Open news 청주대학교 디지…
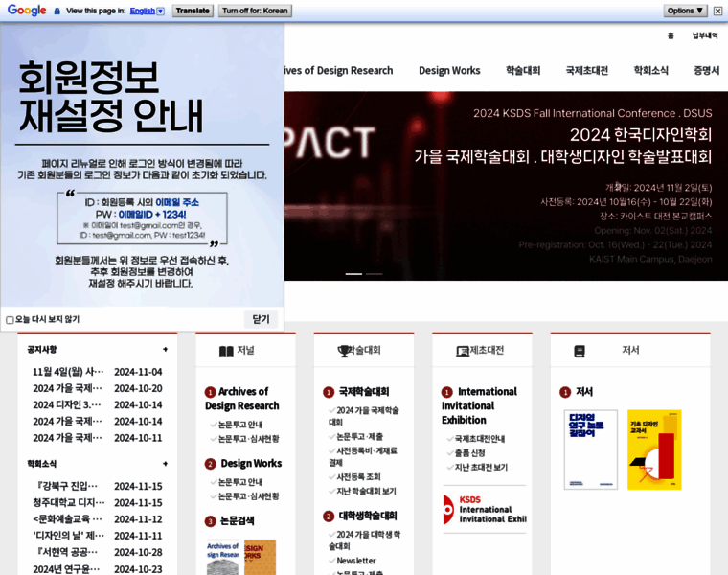 (x=69, y=502)
